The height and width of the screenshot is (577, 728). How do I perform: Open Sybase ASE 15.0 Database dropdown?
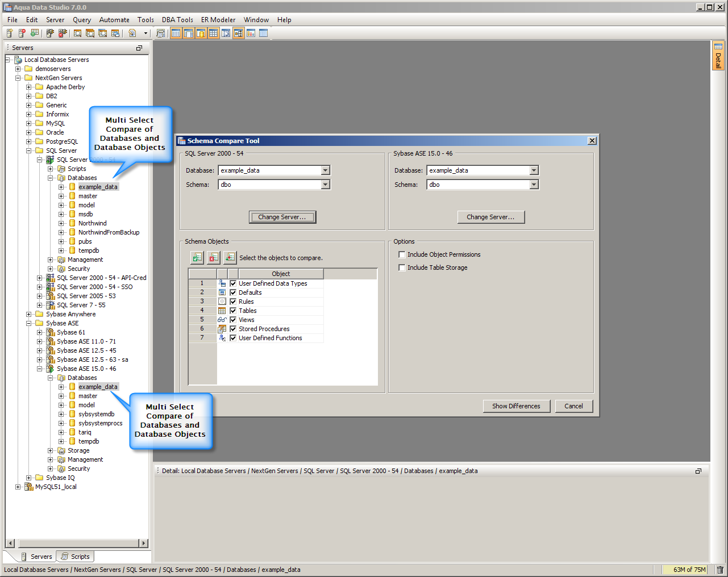click(534, 170)
